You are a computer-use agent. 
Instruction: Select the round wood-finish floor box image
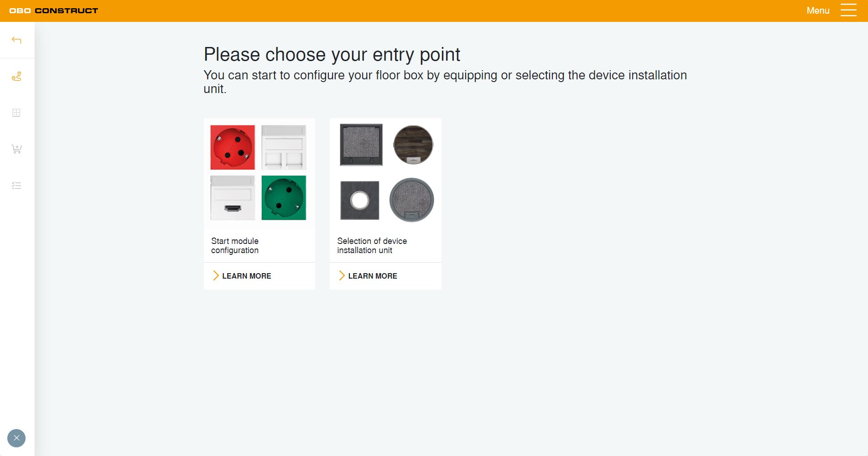point(413,145)
